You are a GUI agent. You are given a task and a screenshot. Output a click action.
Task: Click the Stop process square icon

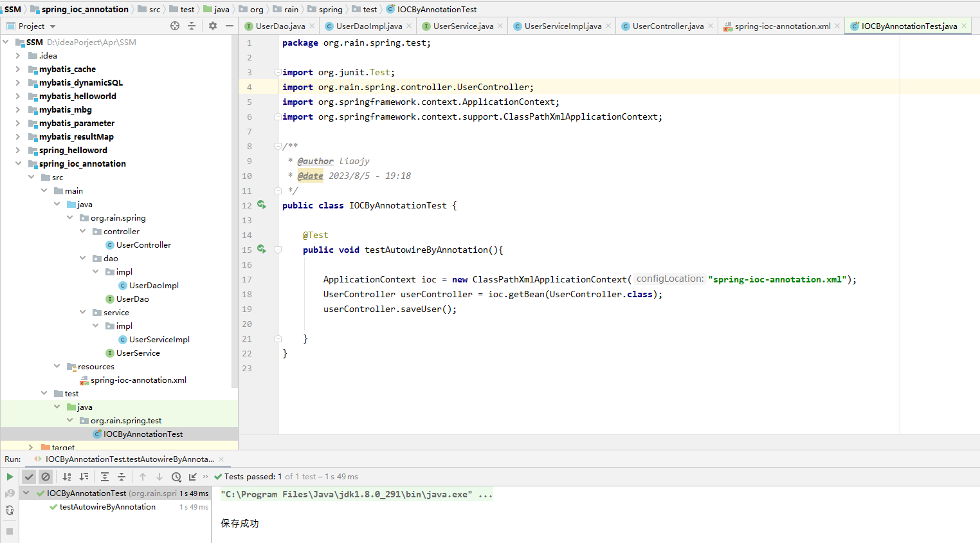[10, 531]
